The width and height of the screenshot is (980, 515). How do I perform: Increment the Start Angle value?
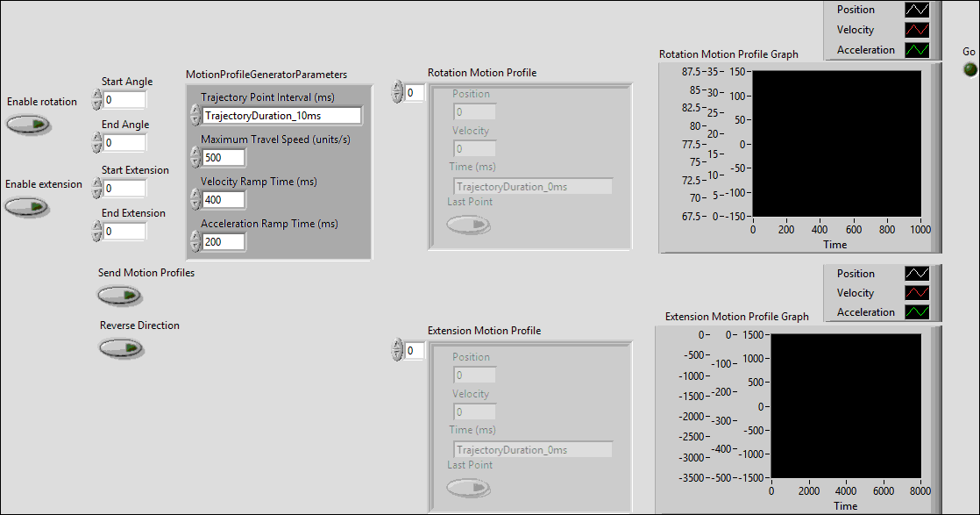97,95
